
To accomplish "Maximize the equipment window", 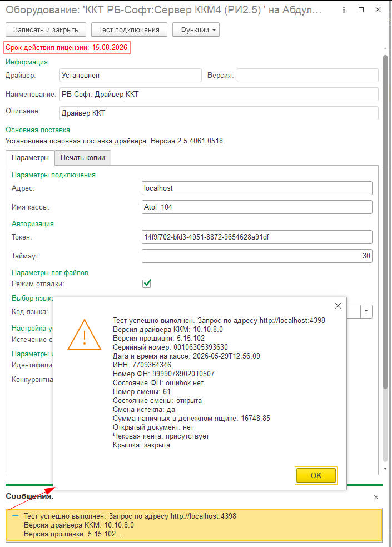I will point(361,10).
